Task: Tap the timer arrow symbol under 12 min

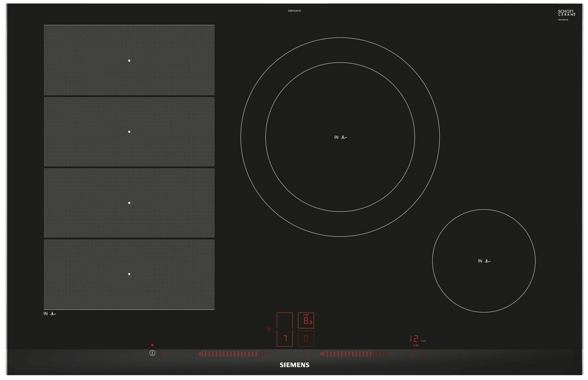Action: (x=416, y=345)
